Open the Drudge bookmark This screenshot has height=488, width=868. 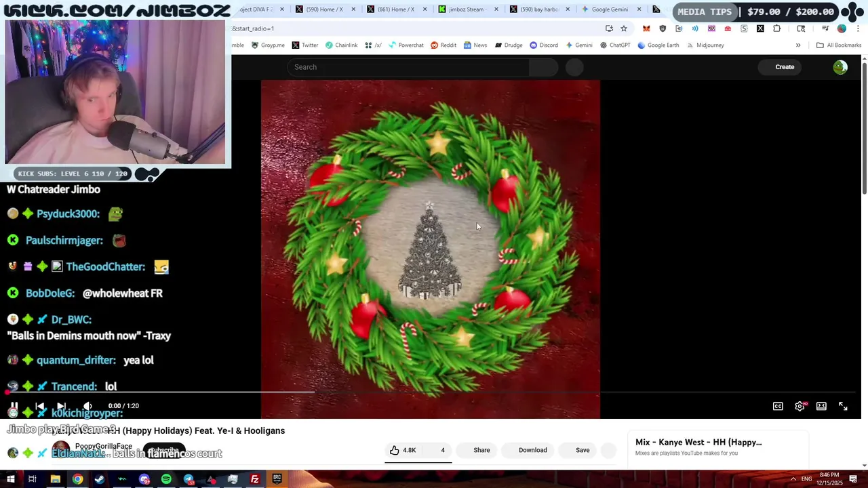tap(509, 45)
